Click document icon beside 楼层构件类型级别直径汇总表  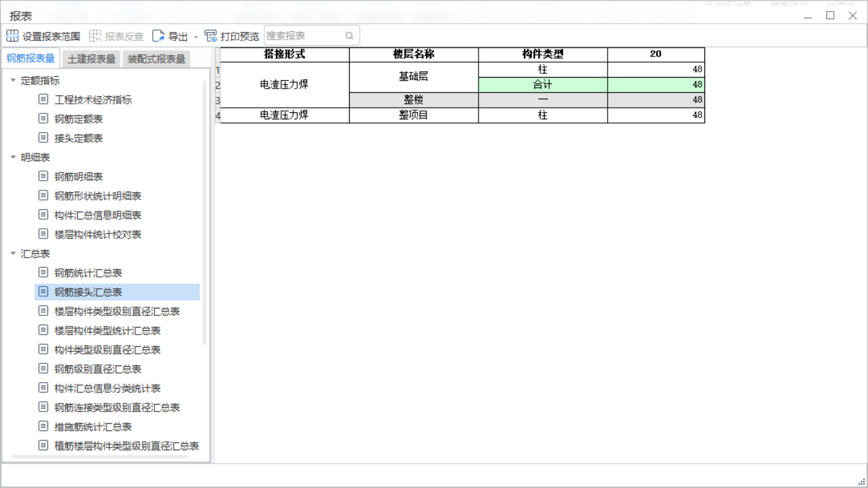[44, 311]
